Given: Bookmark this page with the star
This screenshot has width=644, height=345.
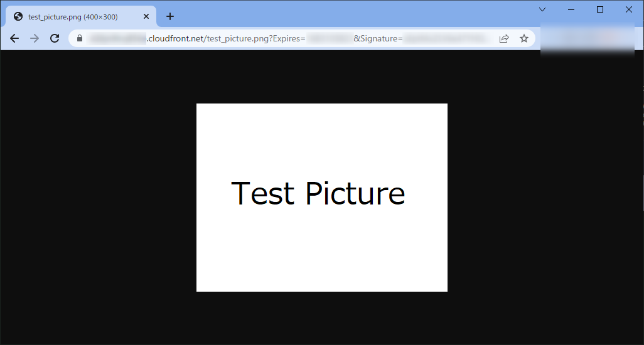Looking at the screenshot, I should click(x=524, y=38).
